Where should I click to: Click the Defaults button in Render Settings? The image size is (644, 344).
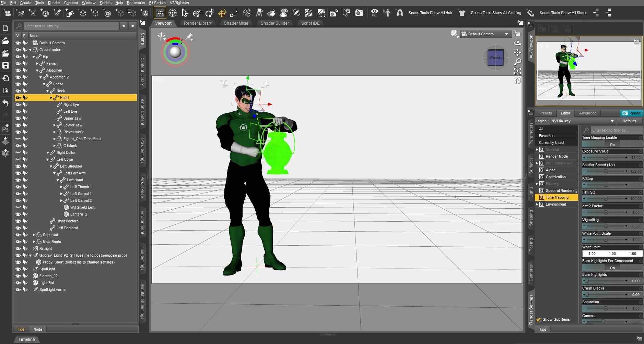(629, 121)
